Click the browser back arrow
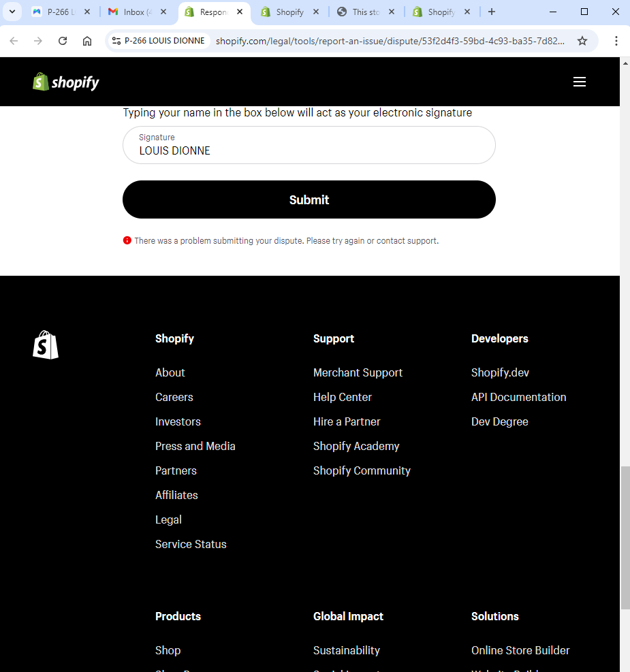 pos(14,41)
